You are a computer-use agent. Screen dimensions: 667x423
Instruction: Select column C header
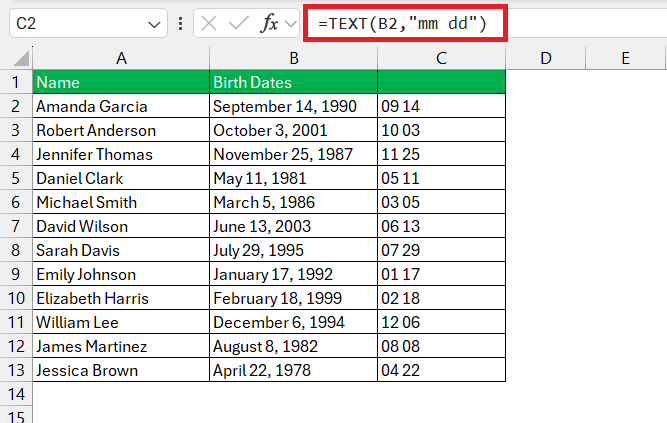pos(442,58)
